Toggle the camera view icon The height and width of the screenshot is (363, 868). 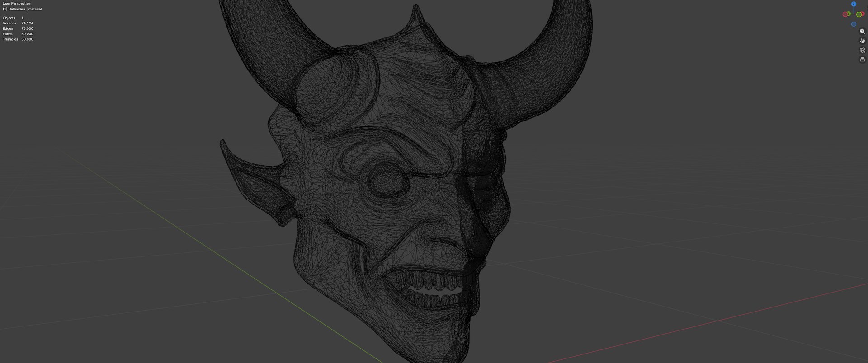pos(863,50)
